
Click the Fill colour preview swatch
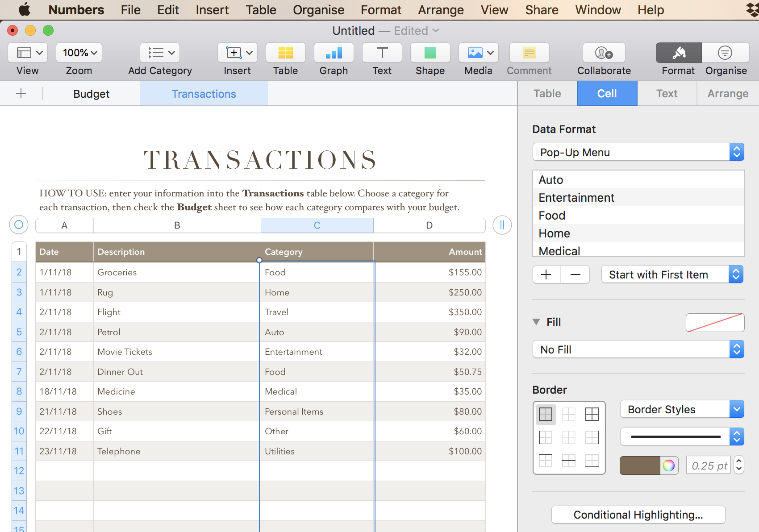pos(715,322)
